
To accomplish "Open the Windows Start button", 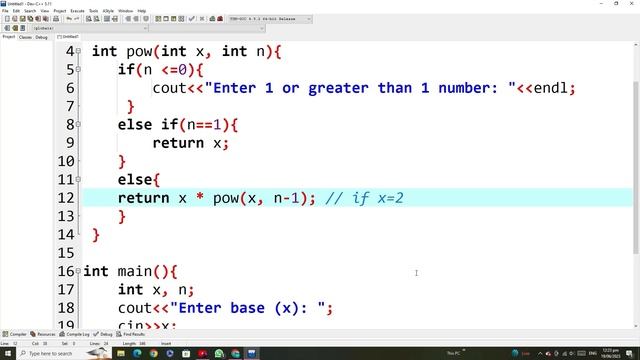I will click(x=7, y=353).
